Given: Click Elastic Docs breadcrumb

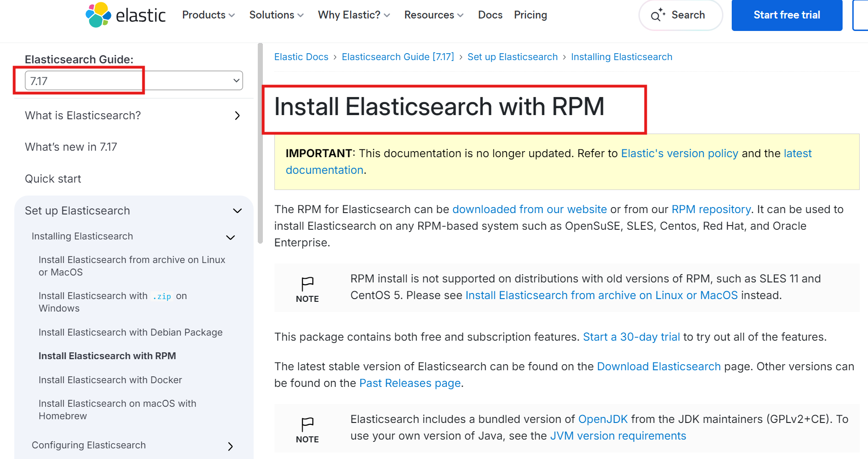Looking at the screenshot, I should coord(301,57).
